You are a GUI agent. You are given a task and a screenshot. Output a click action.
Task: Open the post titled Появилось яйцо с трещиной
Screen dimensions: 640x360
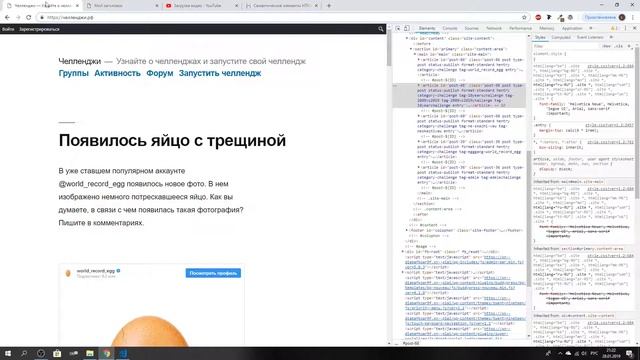coord(172,140)
